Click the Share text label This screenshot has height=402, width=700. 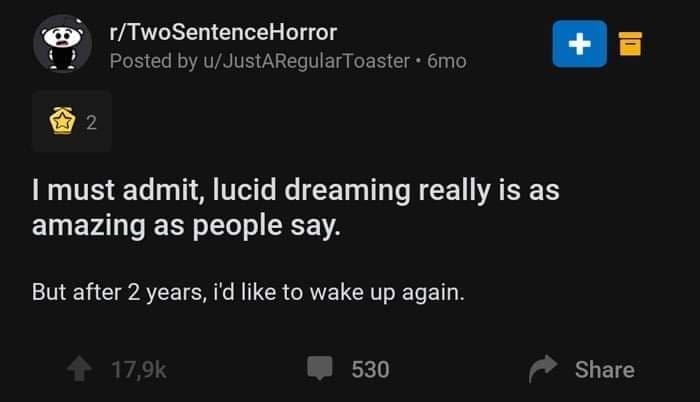click(x=604, y=369)
